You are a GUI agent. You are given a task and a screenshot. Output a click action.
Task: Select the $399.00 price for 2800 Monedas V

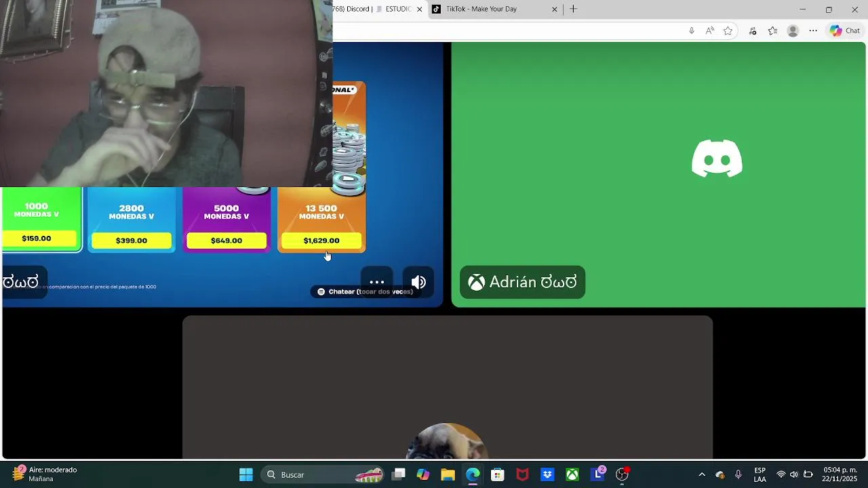[132, 241]
